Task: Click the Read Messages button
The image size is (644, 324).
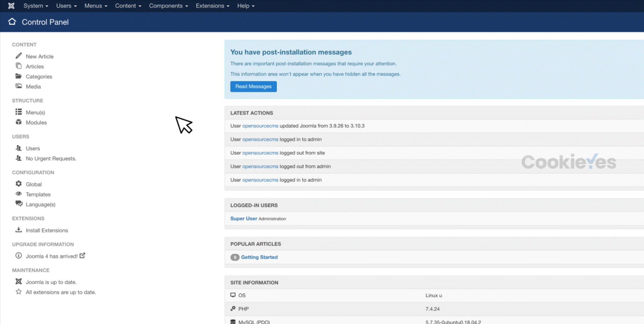Action: (x=253, y=87)
